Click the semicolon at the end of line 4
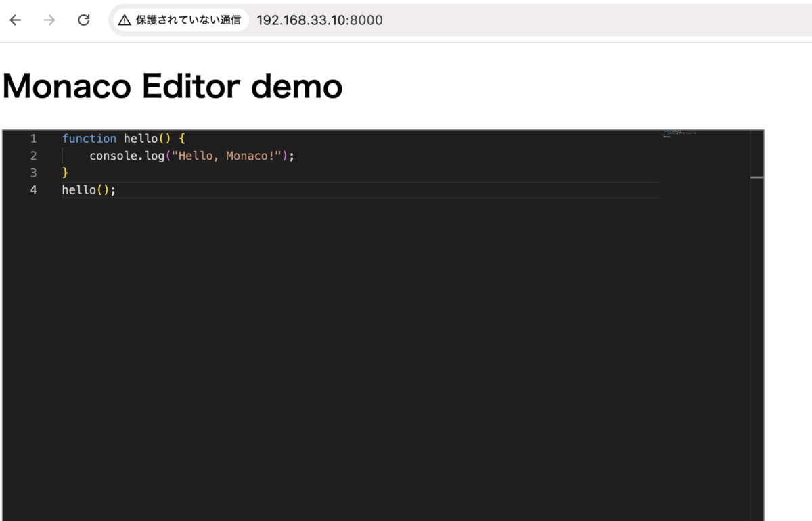 tap(112, 189)
